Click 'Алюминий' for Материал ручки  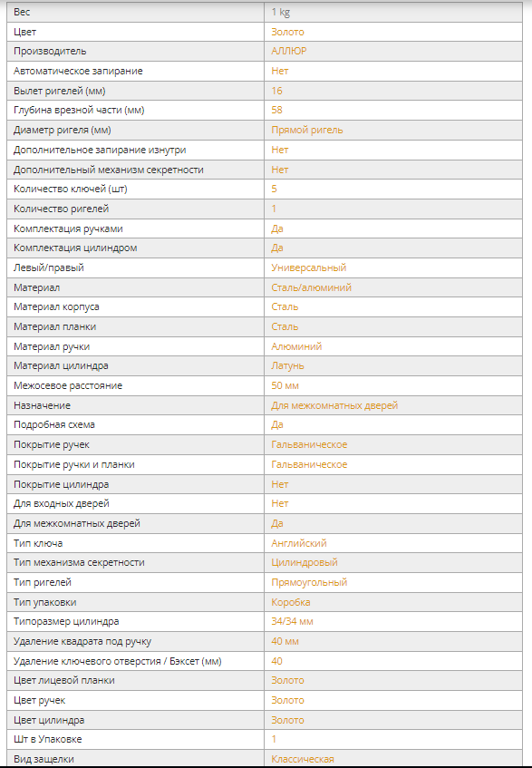296,346
